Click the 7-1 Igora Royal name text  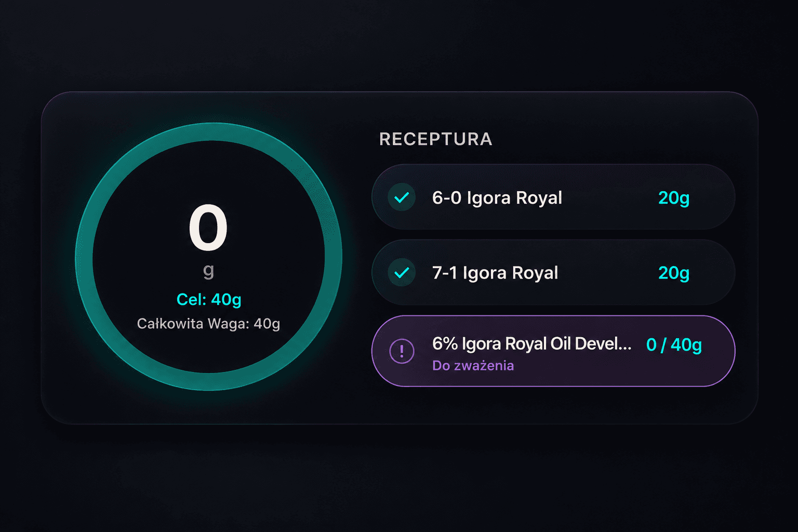[x=495, y=273]
